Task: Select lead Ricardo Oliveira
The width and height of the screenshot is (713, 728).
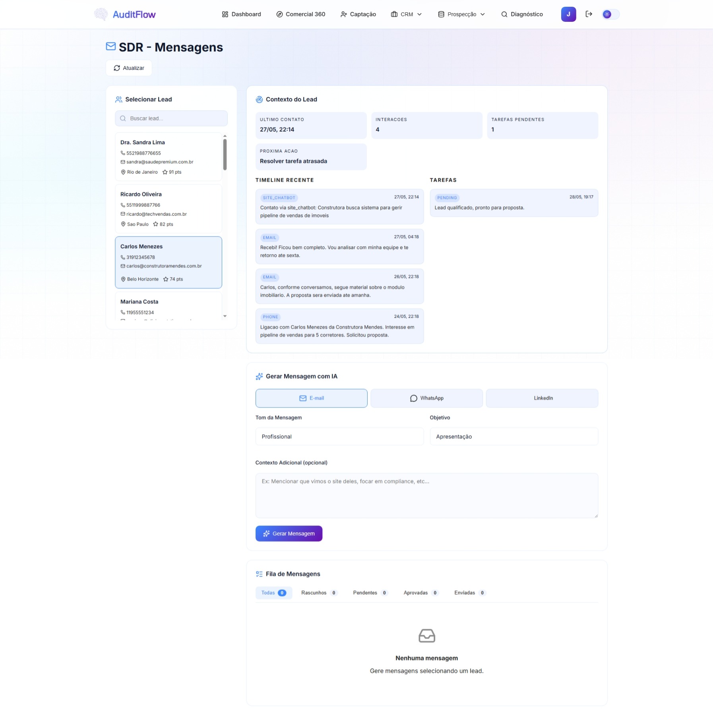Action: click(169, 209)
